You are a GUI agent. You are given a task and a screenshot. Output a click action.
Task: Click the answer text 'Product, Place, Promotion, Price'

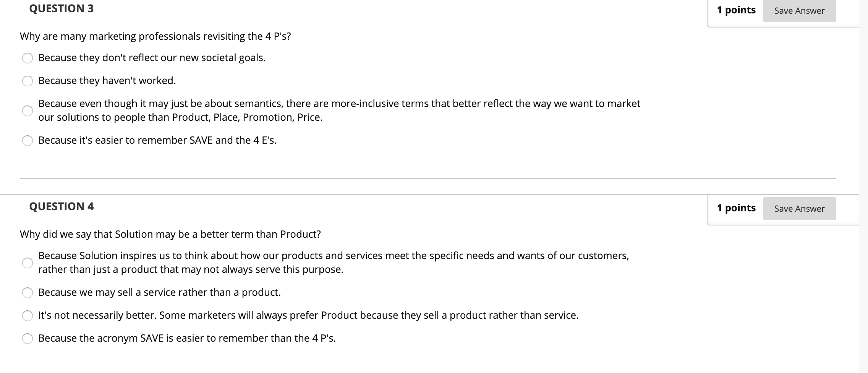(x=247, y=118)
